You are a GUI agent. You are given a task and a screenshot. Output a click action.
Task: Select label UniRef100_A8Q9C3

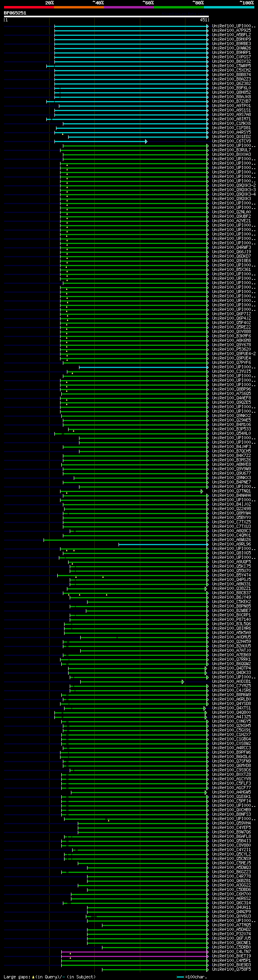click(x=231, y=531)
